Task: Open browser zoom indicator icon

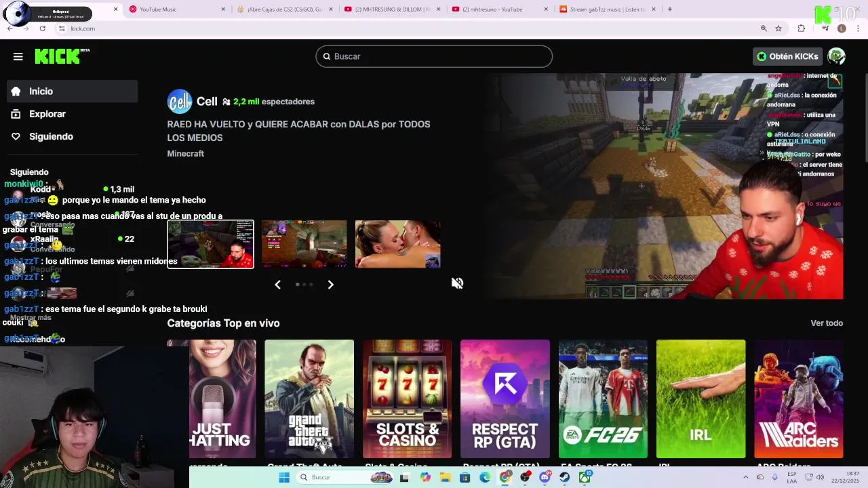Action: (764, 28)
